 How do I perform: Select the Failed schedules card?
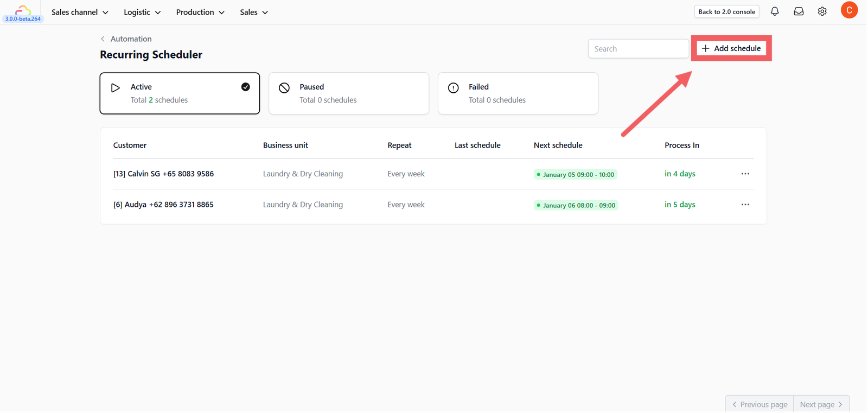point(518,93)
